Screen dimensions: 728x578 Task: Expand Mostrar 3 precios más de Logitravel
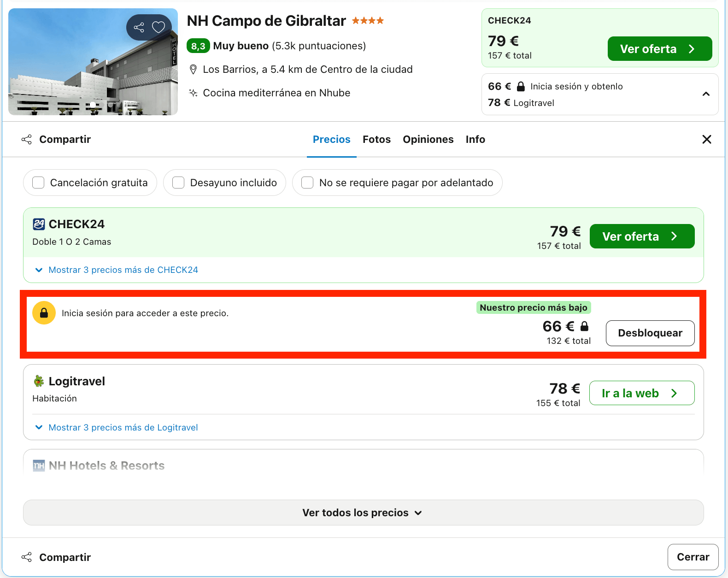tap(117, 427)
